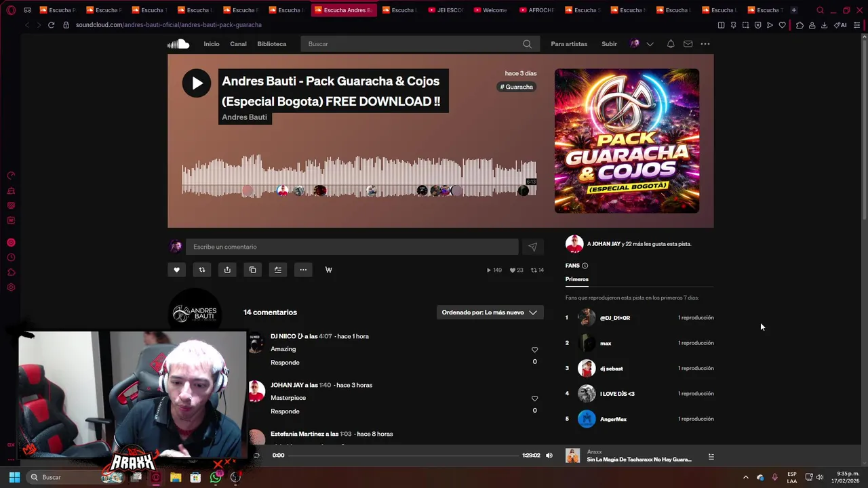Viewport: 868px width, 488px height.
Task: Open browser extensions cube icon
Action: [800, 25]
